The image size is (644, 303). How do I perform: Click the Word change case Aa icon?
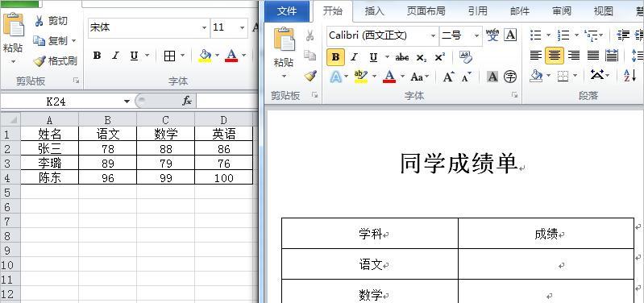tap(417, 77)
